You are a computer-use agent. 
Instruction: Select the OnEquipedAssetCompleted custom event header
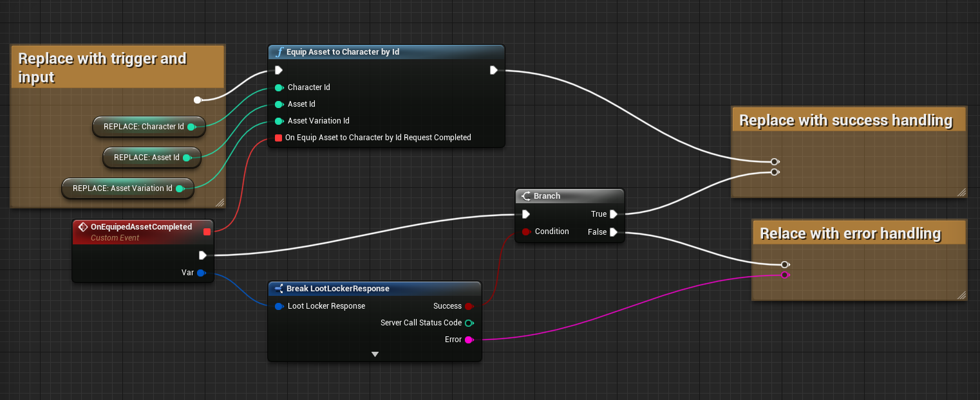pos(141,227)
